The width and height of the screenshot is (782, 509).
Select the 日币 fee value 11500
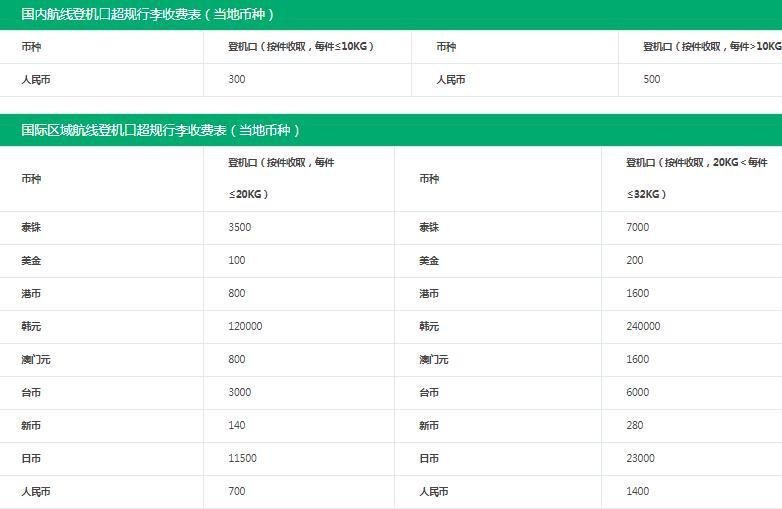tap(242, 458)
